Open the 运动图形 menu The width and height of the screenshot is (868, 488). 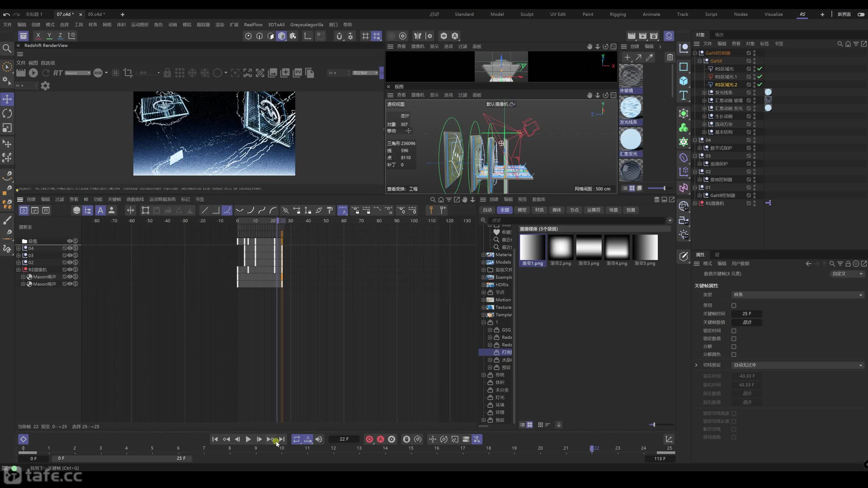coord(140,24)
